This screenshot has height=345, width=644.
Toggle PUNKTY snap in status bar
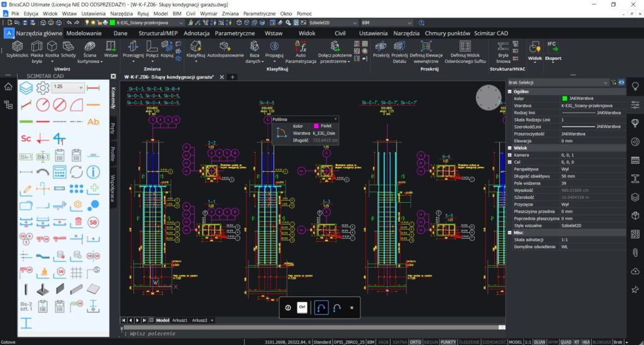[448, 341]
